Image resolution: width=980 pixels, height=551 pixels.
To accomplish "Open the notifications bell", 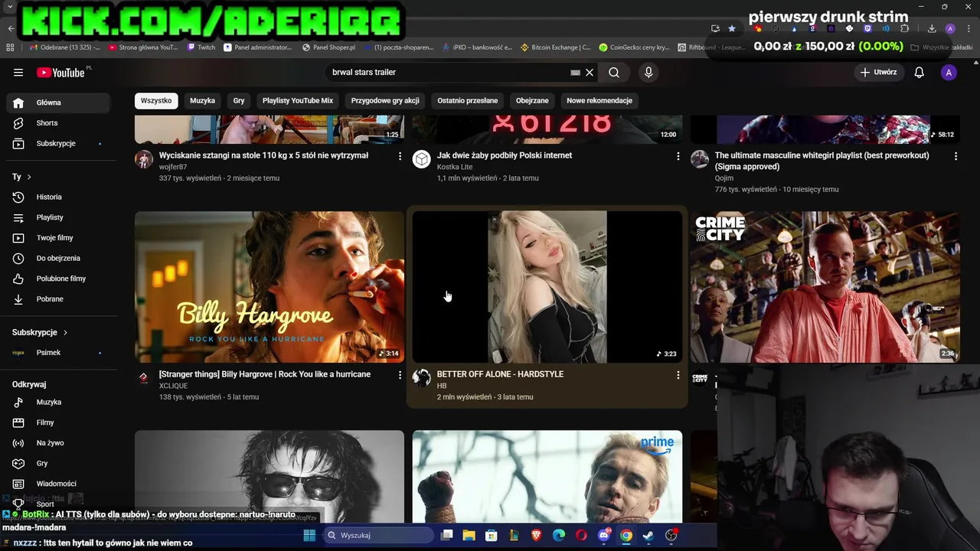I will pos(919,72).
